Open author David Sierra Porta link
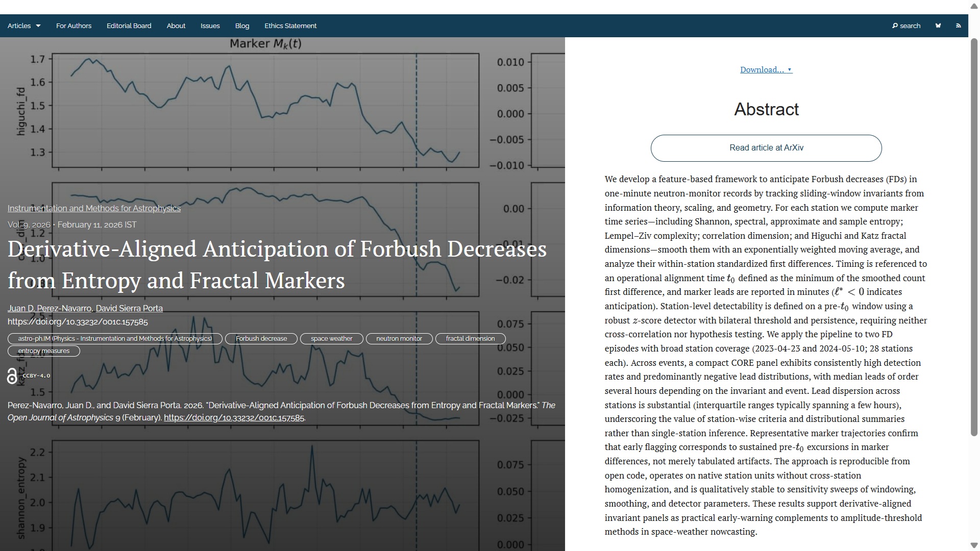980x551 pixels. tap(129, 308)
